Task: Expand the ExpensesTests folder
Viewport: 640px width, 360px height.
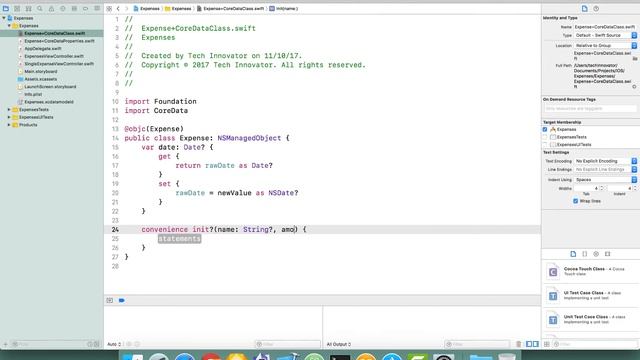Action: 9,109
